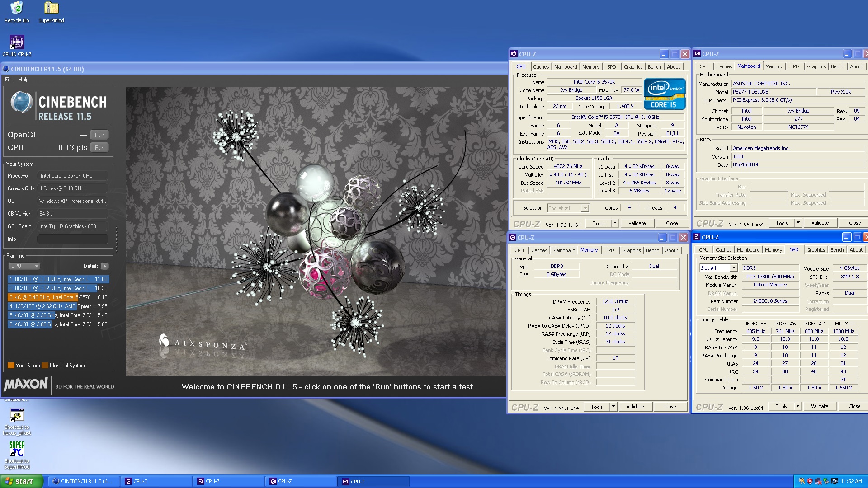The image size is (868, 488).
Task: Select ranking entry 8C/16T @ 3.33 GHz Xeon
Action: 58,279
